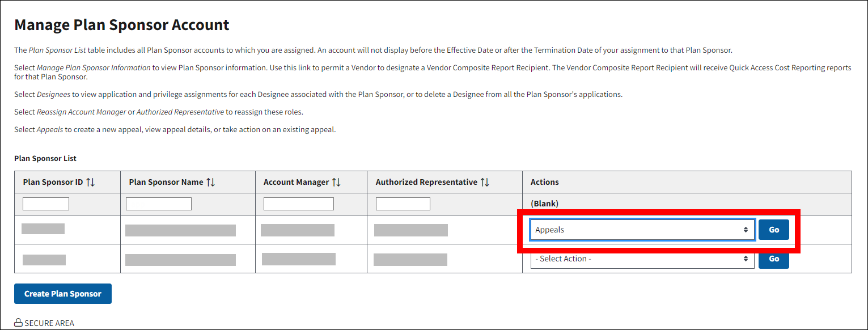Focus the Plan Sponsor ID filter box
This screenshot has width=868, height=330.
46,204
